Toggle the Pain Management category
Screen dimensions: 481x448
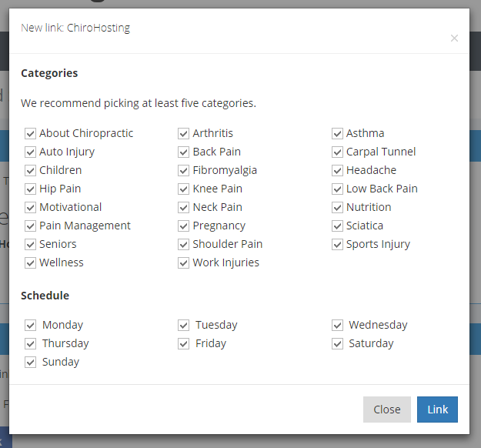click(31, 226)
